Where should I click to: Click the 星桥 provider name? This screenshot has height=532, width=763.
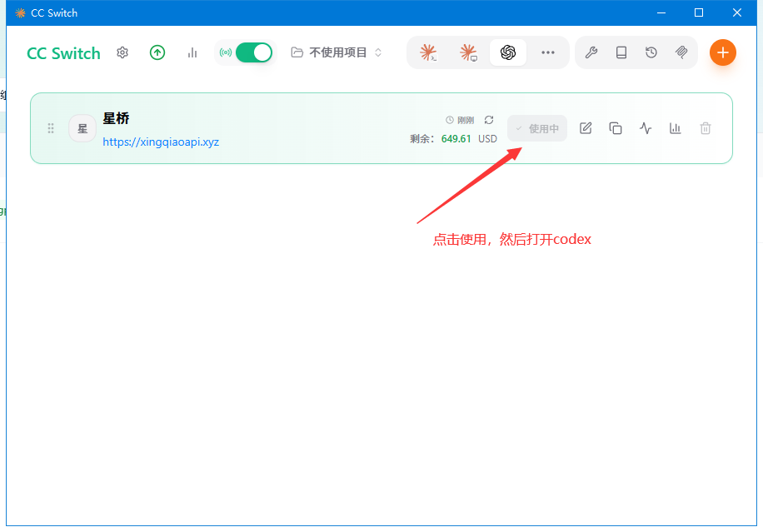coord(116,119)
